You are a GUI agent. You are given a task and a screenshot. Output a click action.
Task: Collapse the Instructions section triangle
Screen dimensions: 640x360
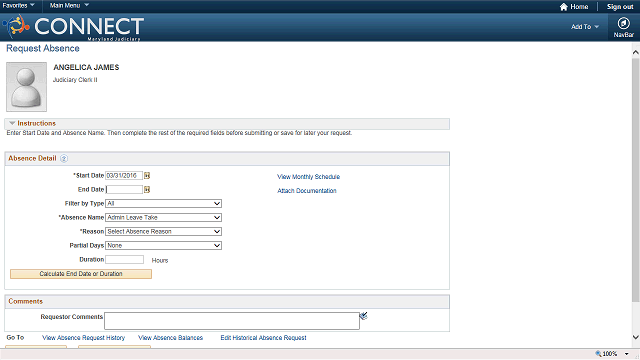coord(12,123)
